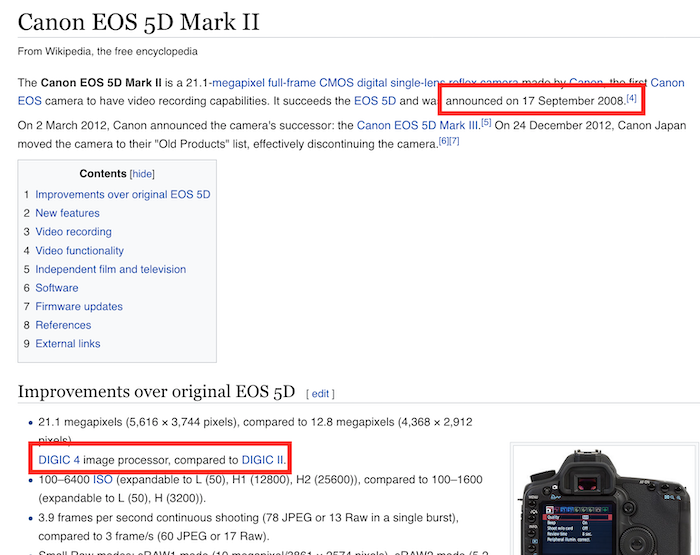The height and width of the screenshot is (555, 700).
Task: Open Firmware updates from the contents
Action: pos(79,307)
